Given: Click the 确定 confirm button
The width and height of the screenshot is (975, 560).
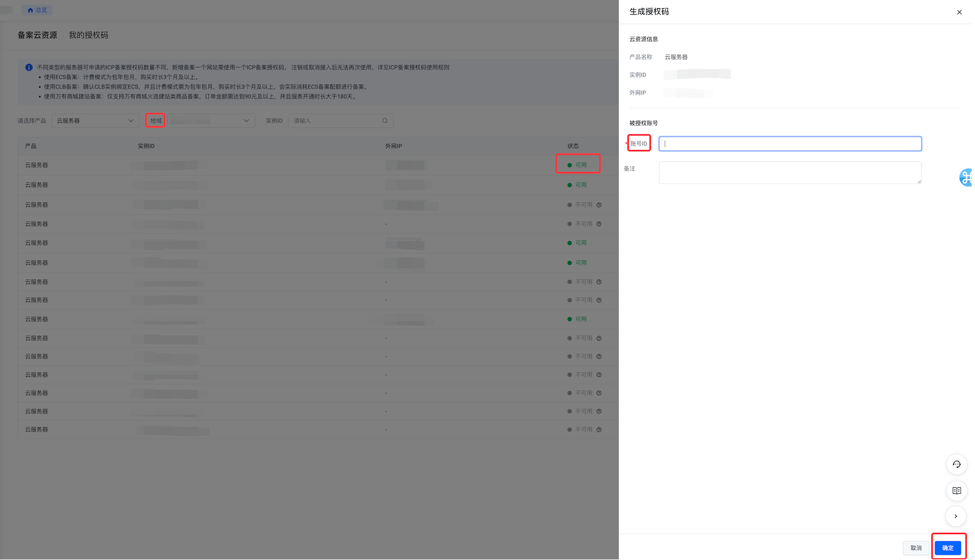Looking at the screenshot, I should [x=948, y=548].
